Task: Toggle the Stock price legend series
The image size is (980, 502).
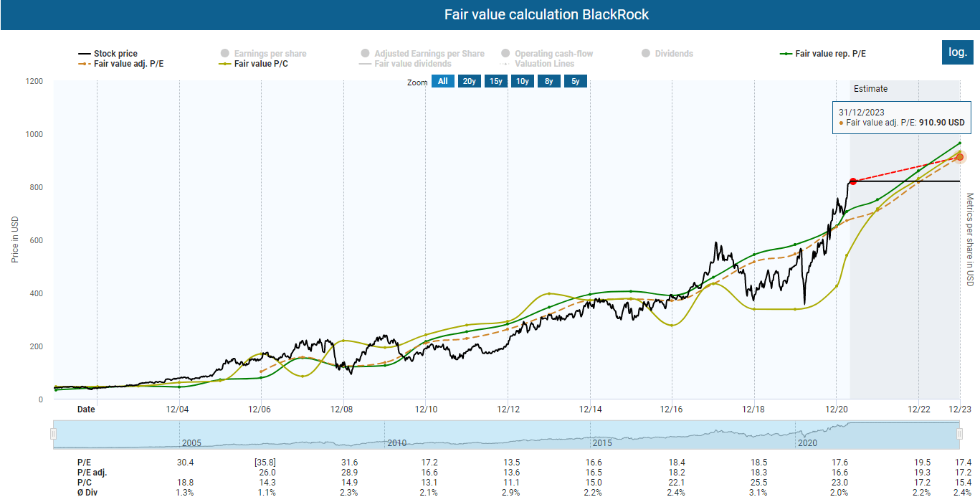Action: point(107,54)
